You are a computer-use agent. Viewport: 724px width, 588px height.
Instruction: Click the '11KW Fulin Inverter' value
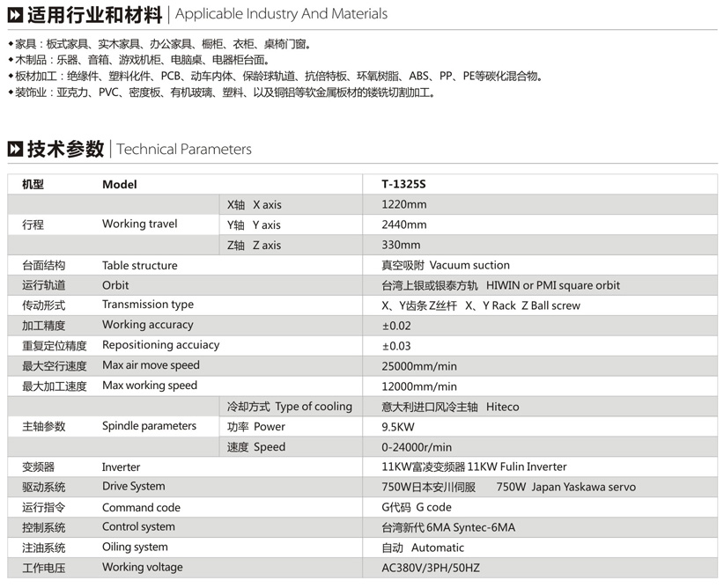(517, 467)
